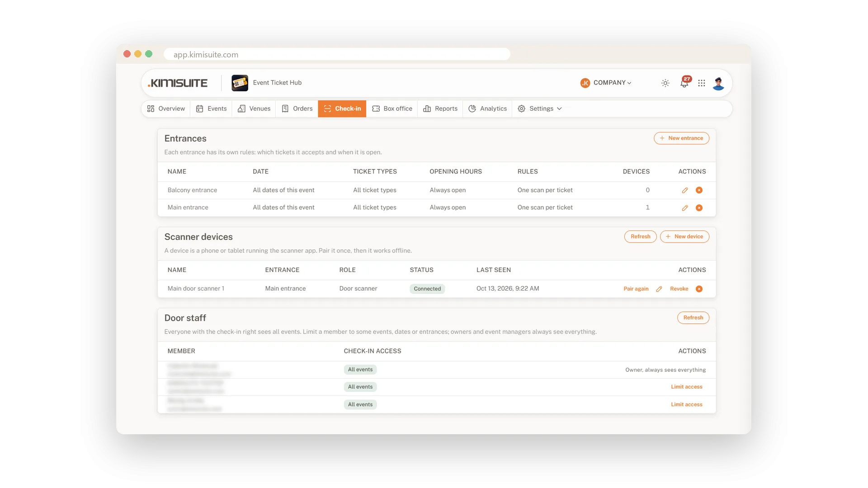Screen dimensions: 868x488
Task: Open the Venues tab
Action: 254,109
